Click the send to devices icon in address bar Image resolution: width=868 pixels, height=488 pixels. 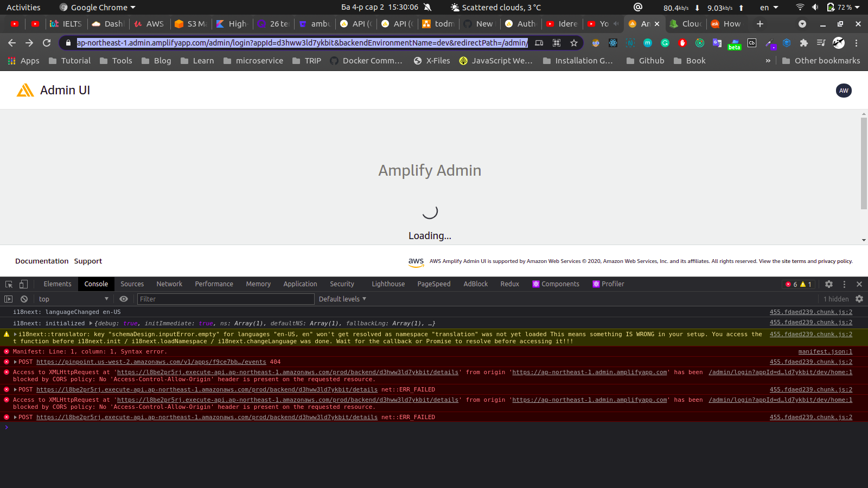[539, 43]
